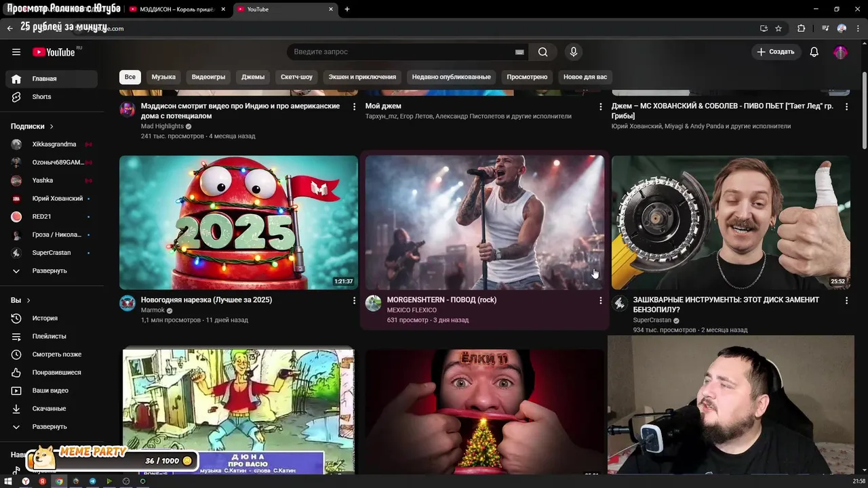
Task: Play ЗАШКВАРНЫЕ ИНСТРУМЕНТЫ thumbnail
Action: (x=731, y=222)
